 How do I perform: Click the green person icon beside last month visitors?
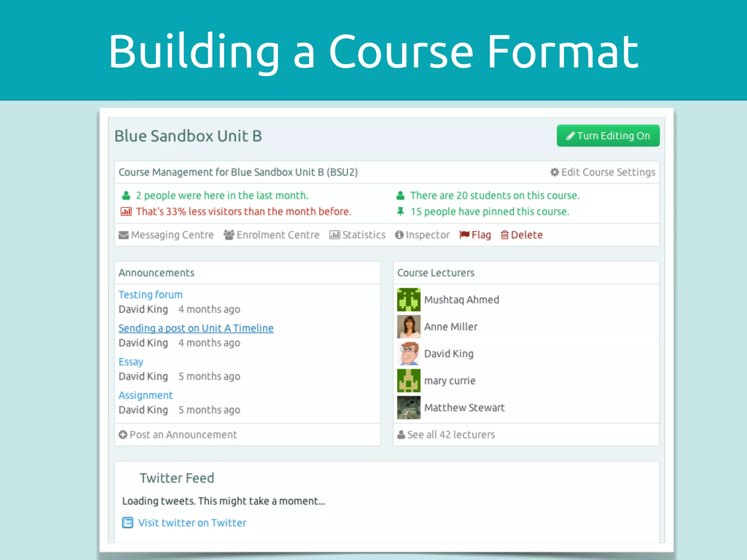[126, 196]
